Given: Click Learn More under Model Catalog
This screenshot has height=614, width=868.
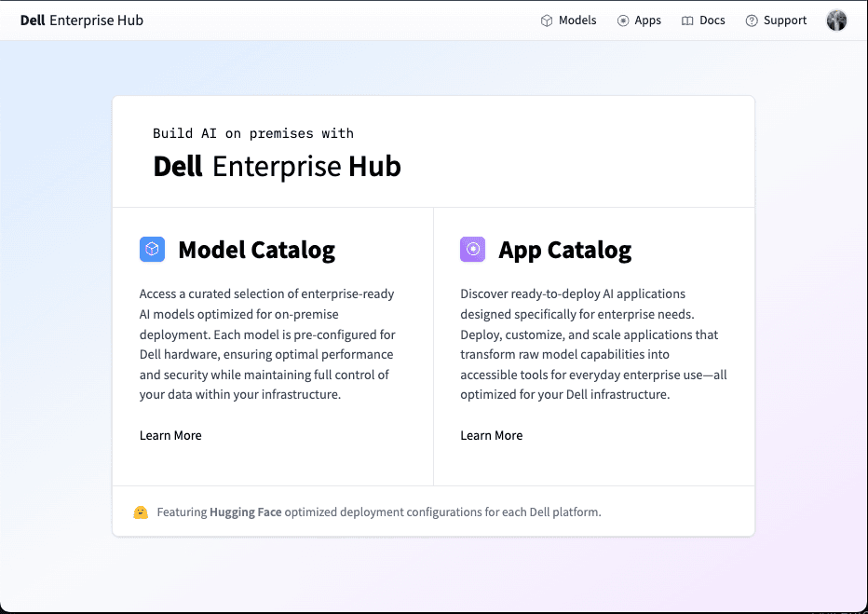Looking at the screenshot, I should [x=170, y=436].
